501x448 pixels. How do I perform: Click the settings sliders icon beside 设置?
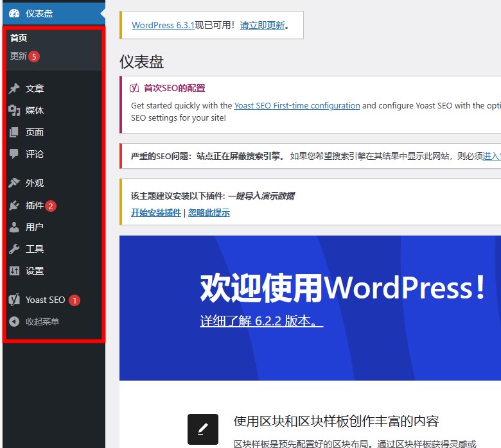[14, 271]
